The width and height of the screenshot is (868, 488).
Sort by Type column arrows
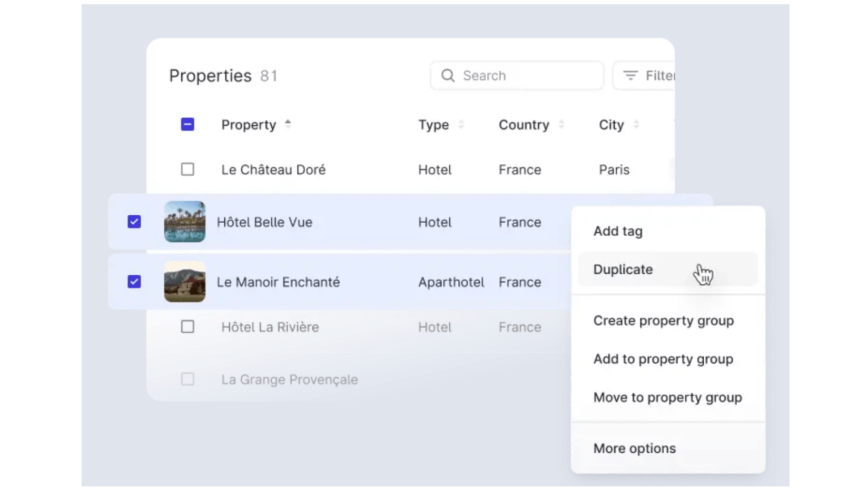click(x=461, y=125)
